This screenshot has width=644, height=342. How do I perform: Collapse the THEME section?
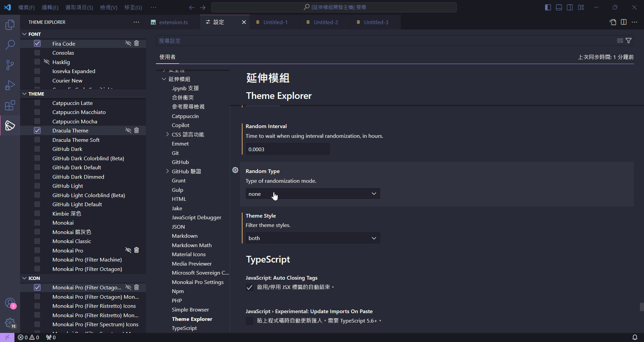[24, 94]
